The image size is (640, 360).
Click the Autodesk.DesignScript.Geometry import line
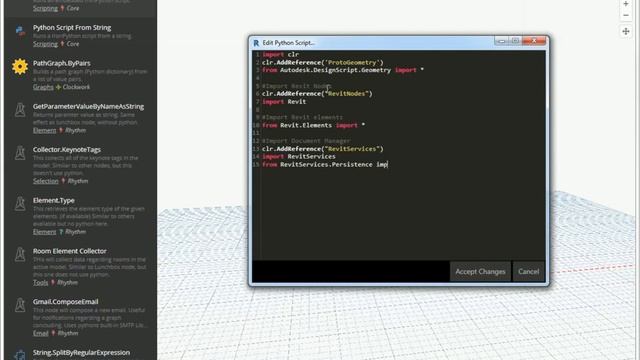[343, 70]
